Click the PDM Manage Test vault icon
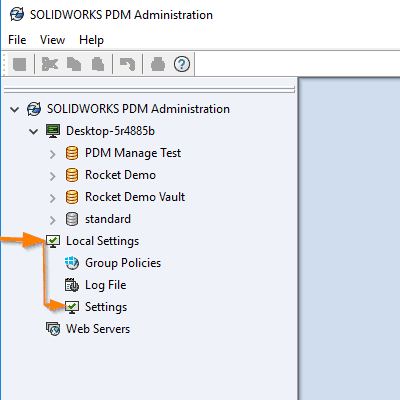The height and width of the screenshot is (400, 400). click(72, 153)
